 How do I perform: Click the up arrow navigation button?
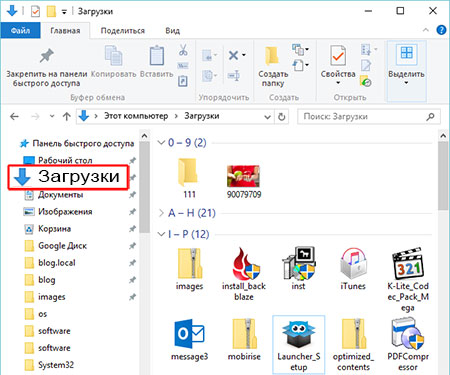click(67, 116)
